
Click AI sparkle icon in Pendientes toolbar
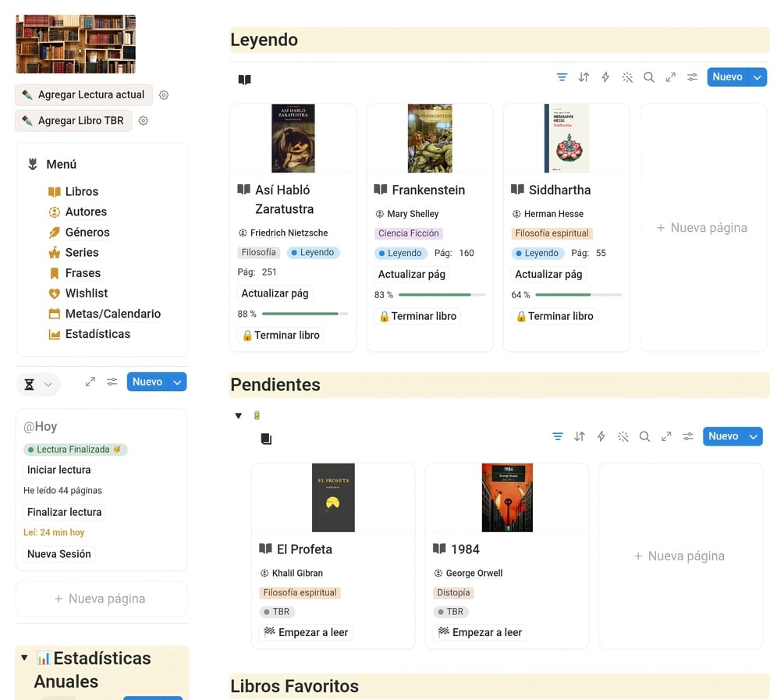[623, 436]
